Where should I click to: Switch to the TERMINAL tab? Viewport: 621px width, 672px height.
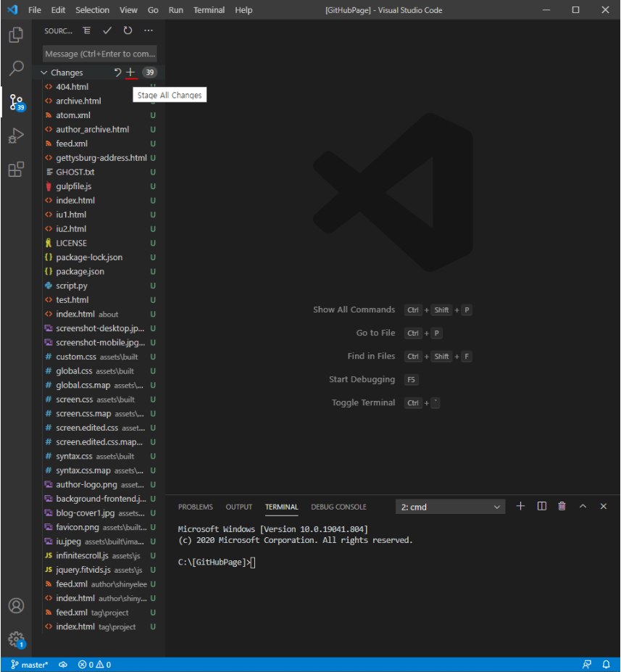click(281, 507)
